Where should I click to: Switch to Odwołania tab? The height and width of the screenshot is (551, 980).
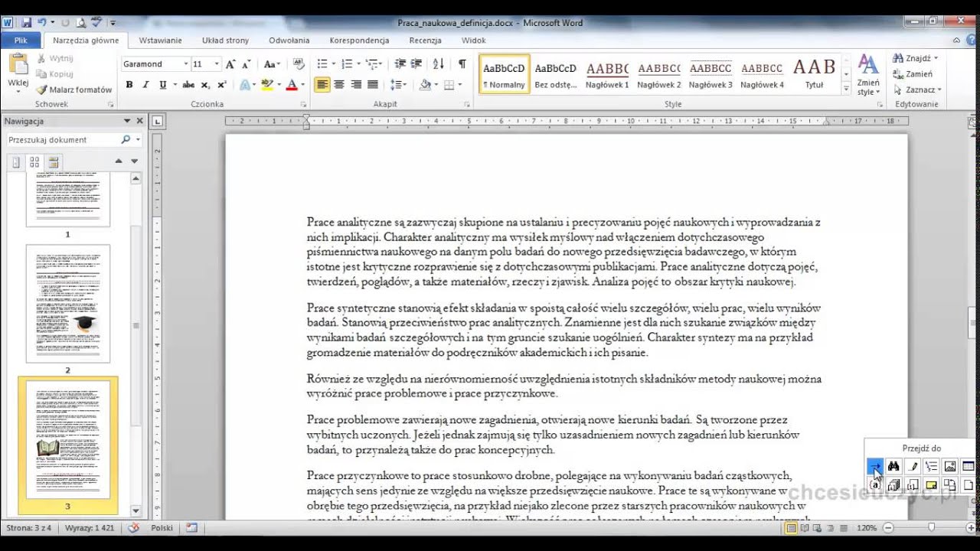coord(289,40)
